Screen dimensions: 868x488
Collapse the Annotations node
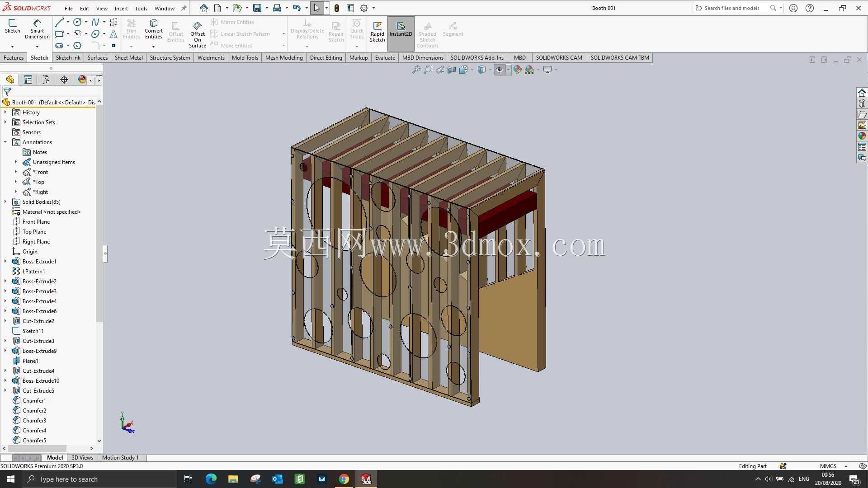coord(5,142)
